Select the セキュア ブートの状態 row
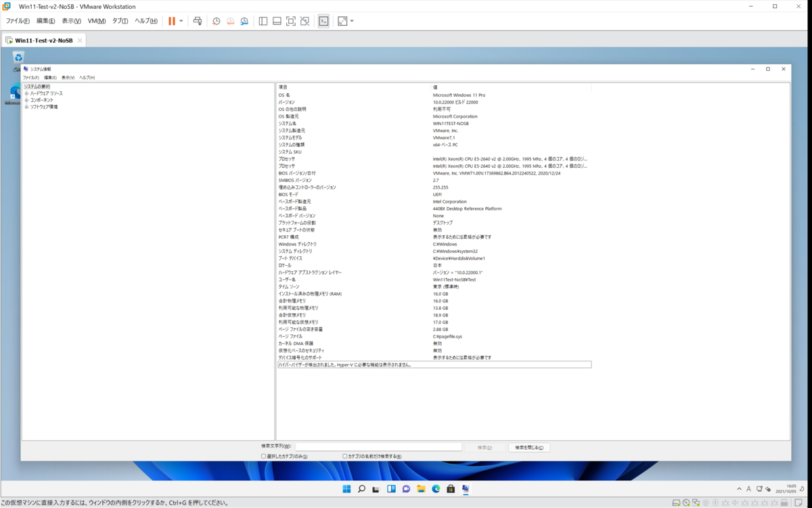Image resolution: width=812 pixels, height=508 pixels. [434, 230]
